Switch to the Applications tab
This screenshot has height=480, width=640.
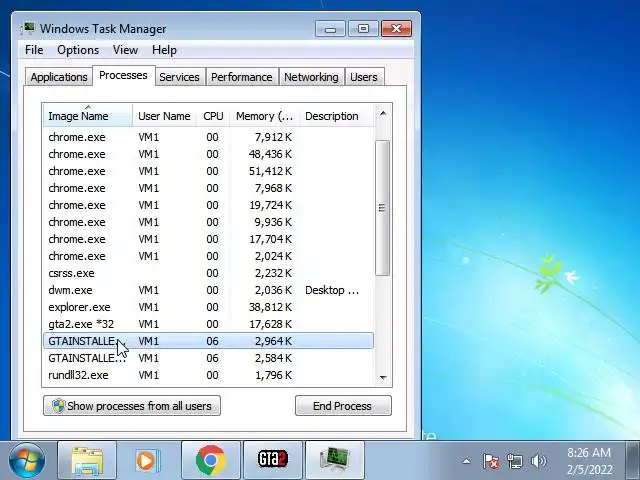[x=59, y=77]
